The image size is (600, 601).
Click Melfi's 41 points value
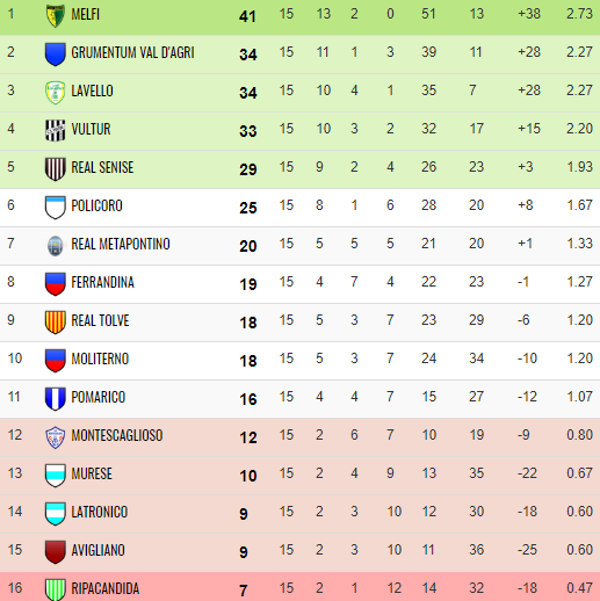pos(247,16)
